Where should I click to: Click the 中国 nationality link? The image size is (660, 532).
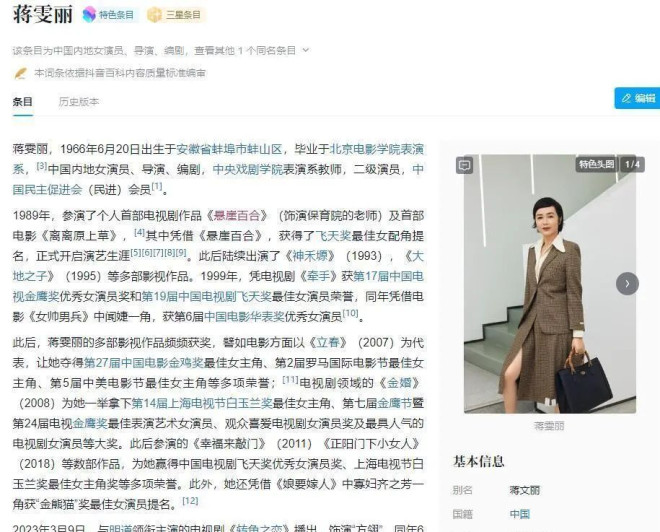[x=520, y=514]
